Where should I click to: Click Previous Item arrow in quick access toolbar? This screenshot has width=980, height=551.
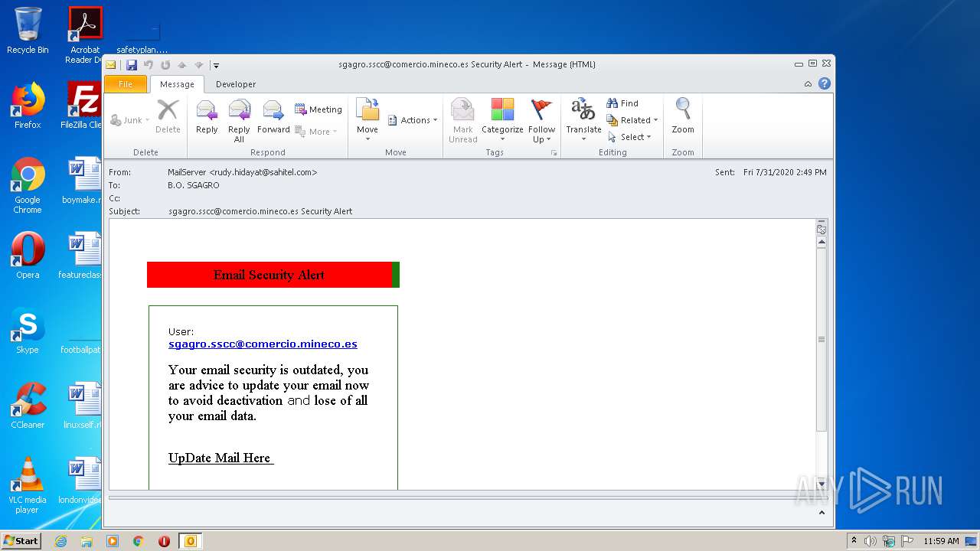[182, 65]
